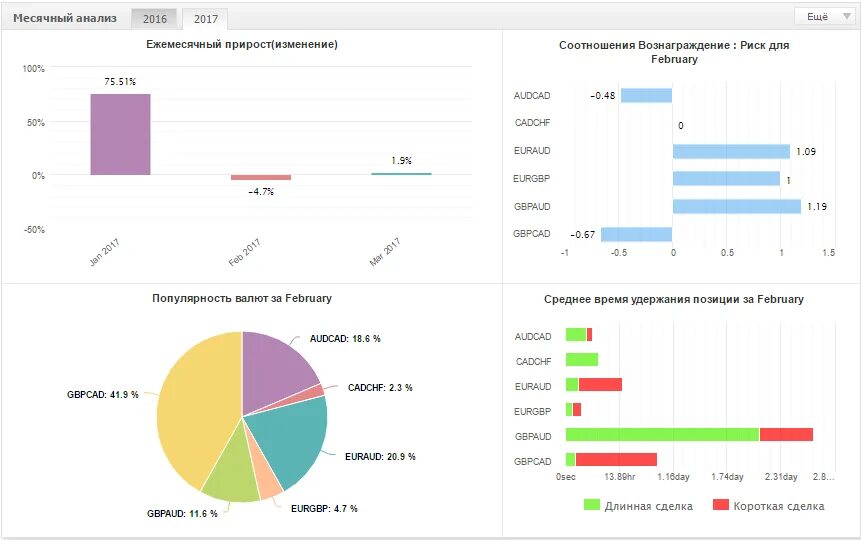Screen dimensions: 861x540
Task: Select the 2017 tab
Action: [x=205, y=19]
